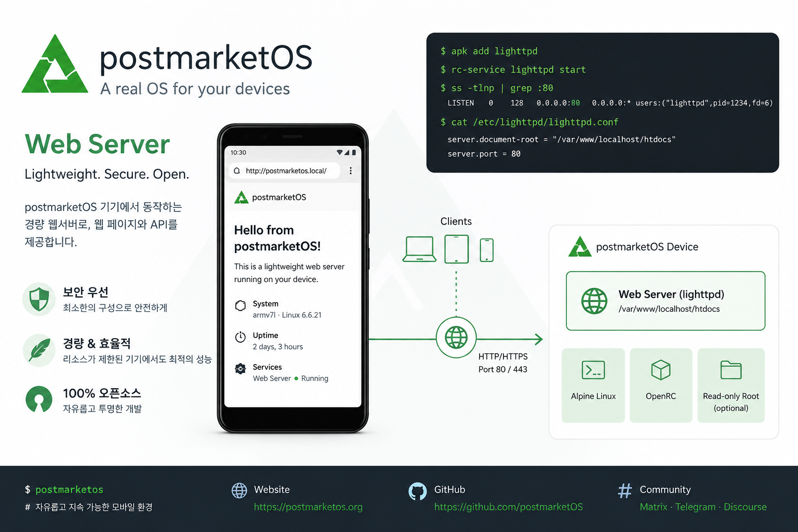The height and width of the screenshot is (532, 798).
Task: Click the LISTEN output line in terminal
Action: click(x=610, y=103)
